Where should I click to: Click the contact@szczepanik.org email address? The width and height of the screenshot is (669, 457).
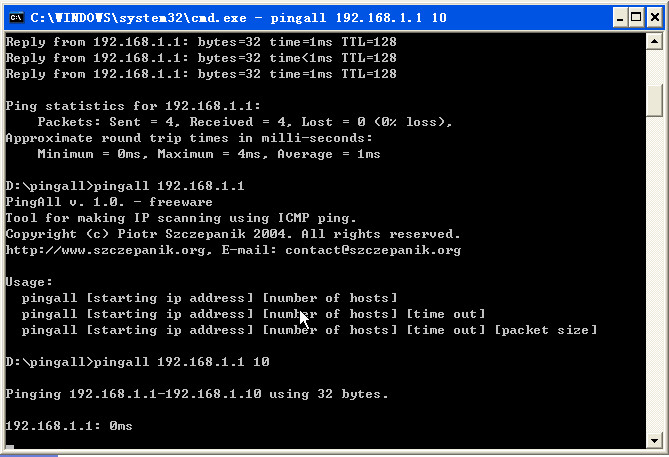(x=372, y=250)
